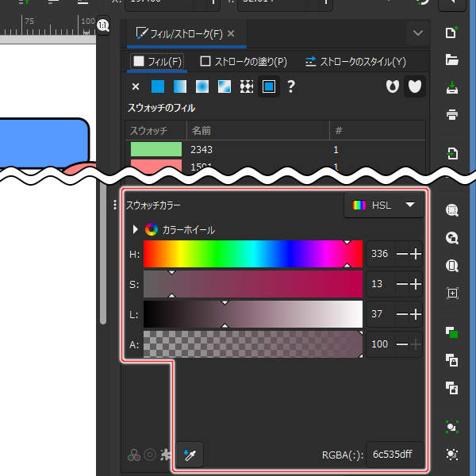Image resolution: width=476 pixels, height=476 pixels.
Task: Decrease the S value with minus
Action: click(402, 284)
